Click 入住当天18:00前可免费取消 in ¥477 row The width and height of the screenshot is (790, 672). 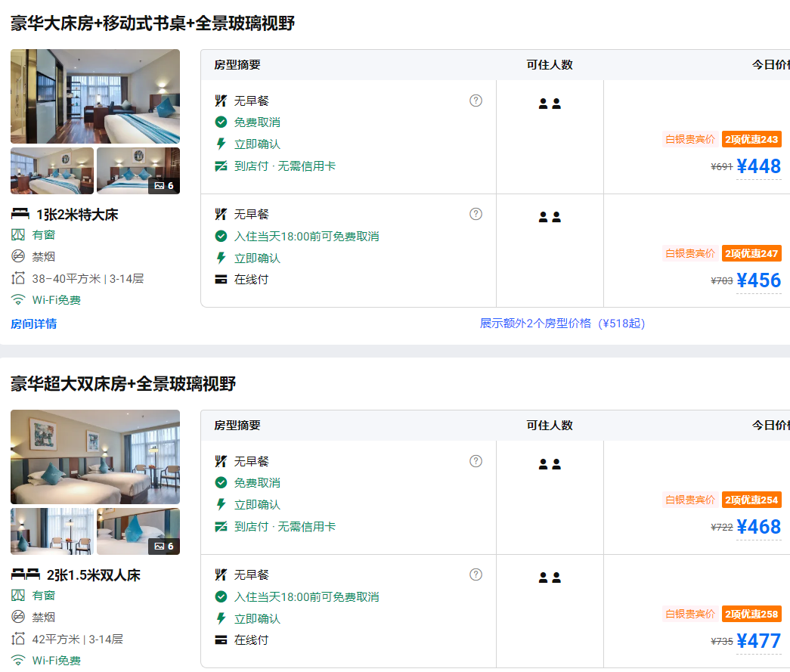306,597
